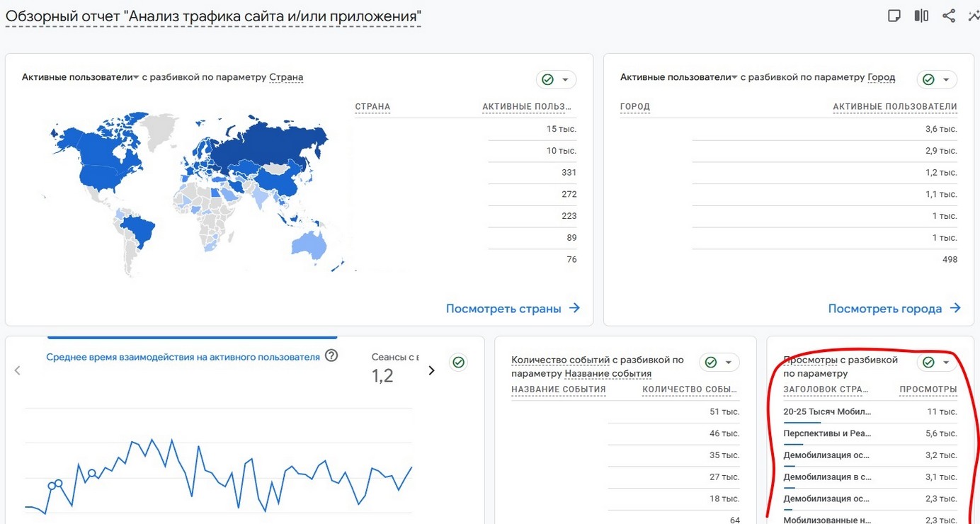Viewport: 980px width, 524px height.
Task: Click the help icon beside Среднее время взаимодействия
Action: [x=331, y=356]
